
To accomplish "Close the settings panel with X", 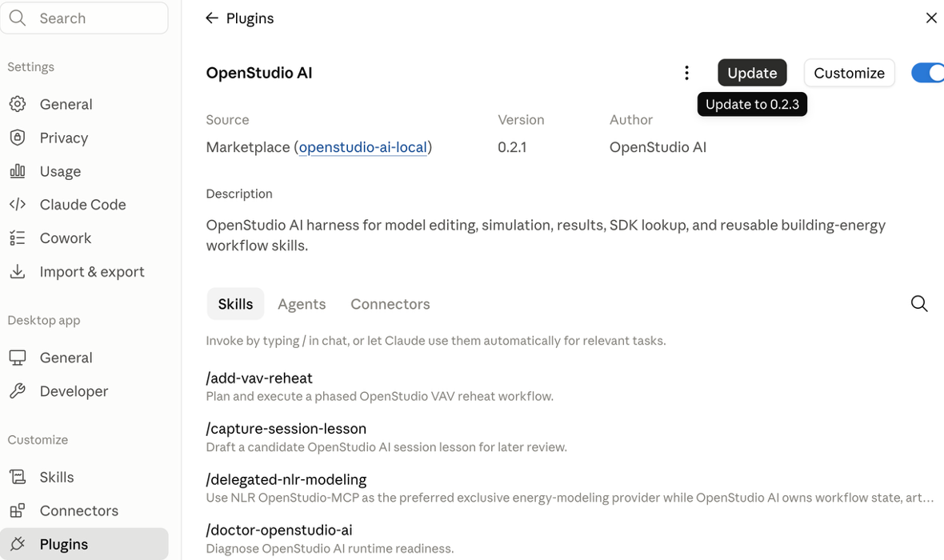I will tap(931, 18).
